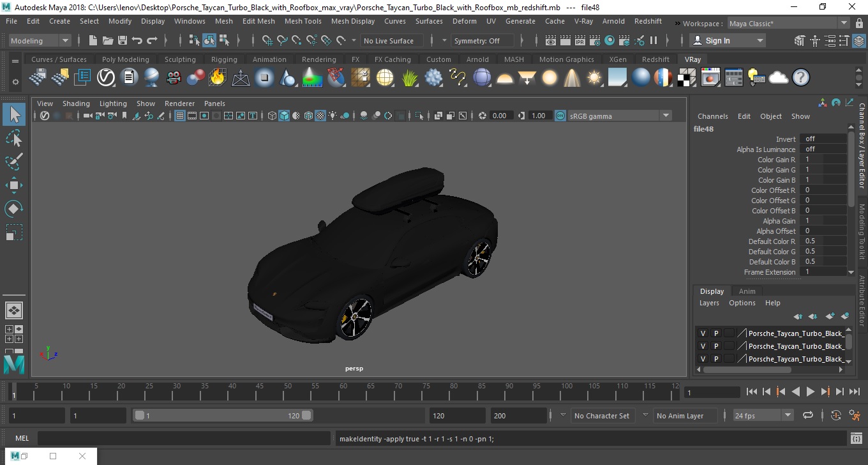Open the 24 fps frame rate dropdown
This screenshot has width=868, height=465.
click(763, 415)
